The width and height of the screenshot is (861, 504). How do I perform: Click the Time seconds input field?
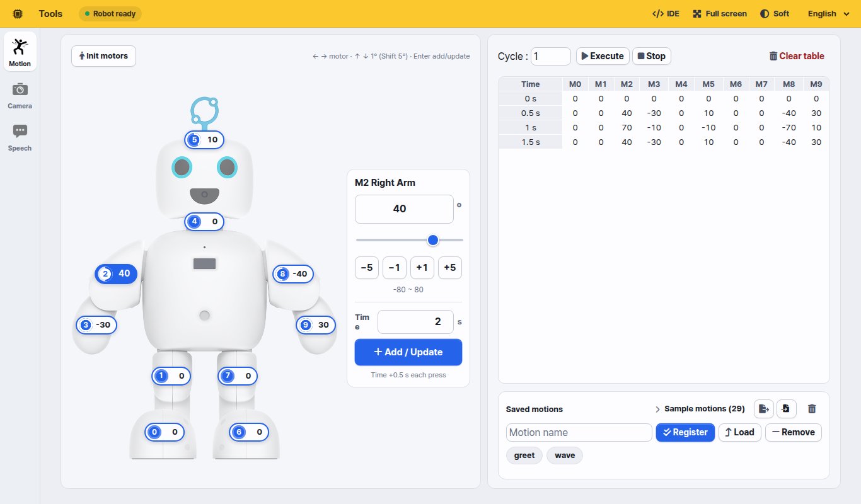point(415,322)
